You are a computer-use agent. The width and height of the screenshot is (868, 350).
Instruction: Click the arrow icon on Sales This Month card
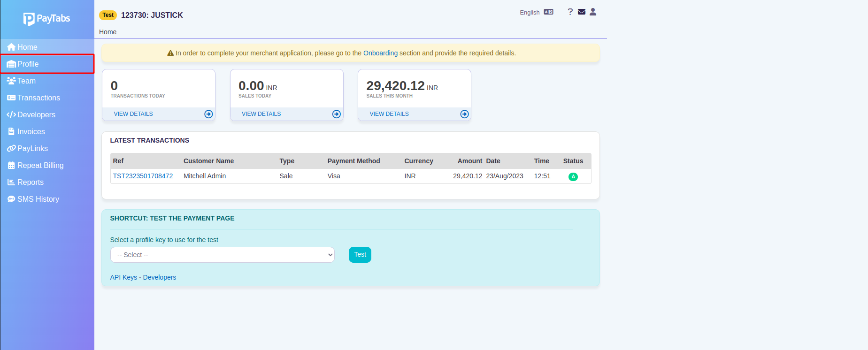(x=464, y=114)
